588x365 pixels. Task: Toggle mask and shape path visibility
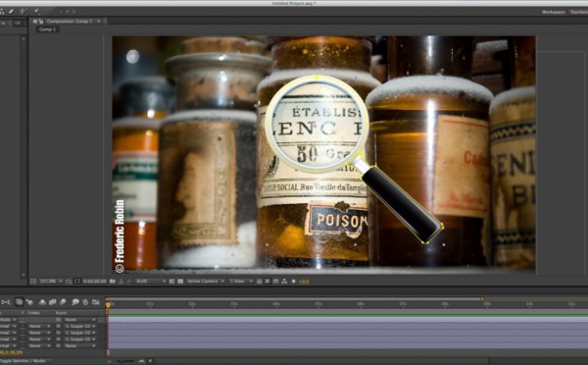click(x=77, y=282)
